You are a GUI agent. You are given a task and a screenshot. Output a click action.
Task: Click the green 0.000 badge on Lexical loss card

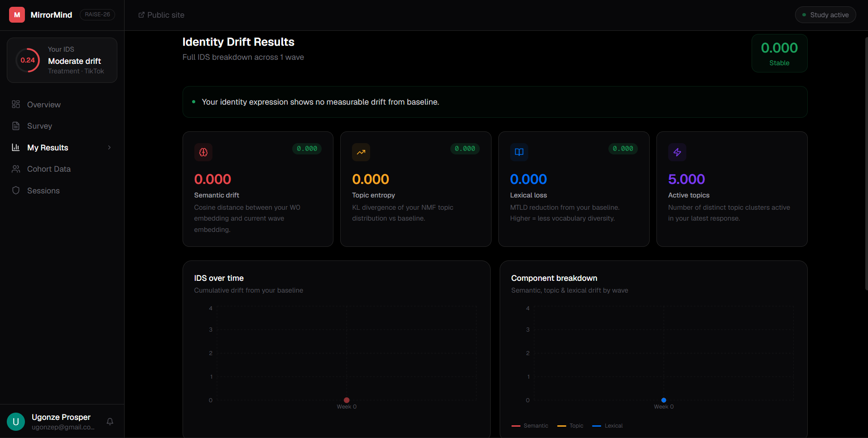coord(623,149)
